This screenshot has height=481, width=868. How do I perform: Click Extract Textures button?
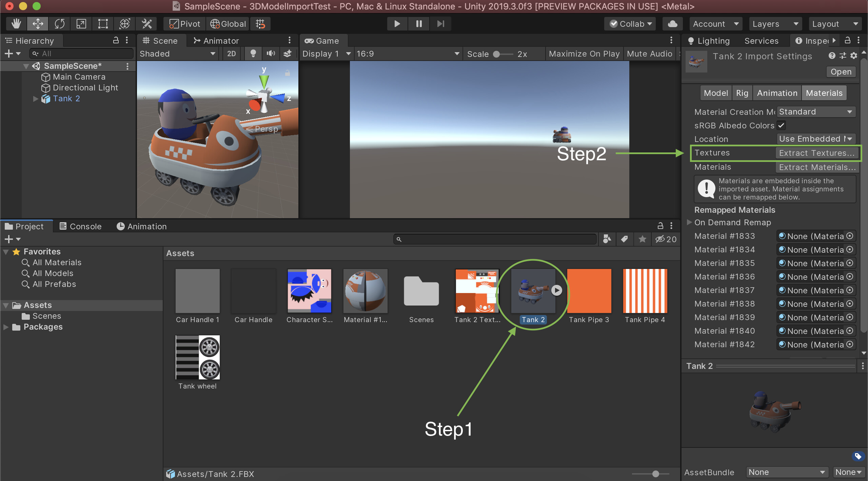816,153
